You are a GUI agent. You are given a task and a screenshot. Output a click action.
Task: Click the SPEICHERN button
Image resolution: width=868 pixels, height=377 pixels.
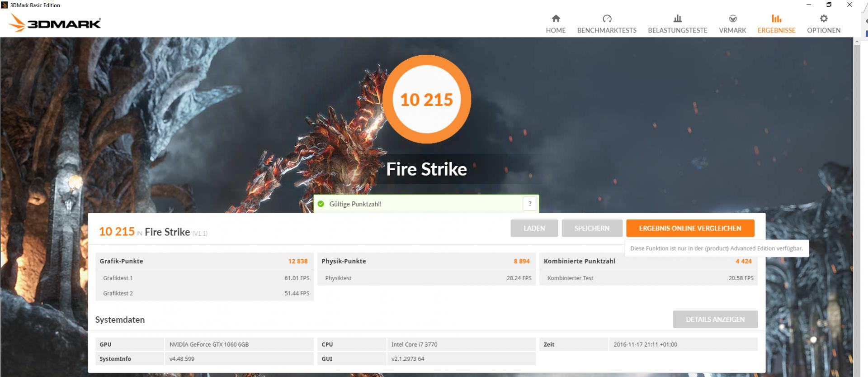click(592, 229)
